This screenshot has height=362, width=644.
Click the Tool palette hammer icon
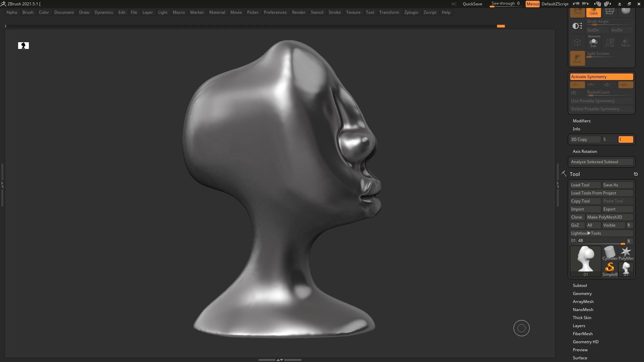pyautogui.click(x=564, y=174)
